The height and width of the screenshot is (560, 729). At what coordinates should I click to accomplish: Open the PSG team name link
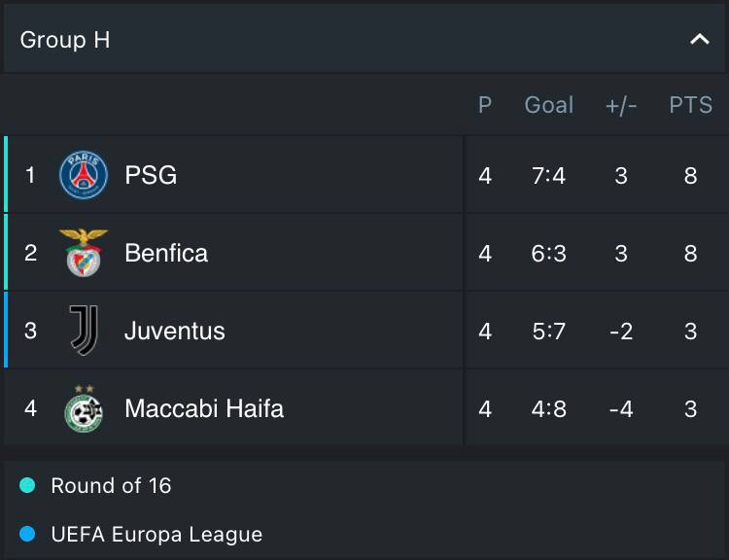pos(151,176)
